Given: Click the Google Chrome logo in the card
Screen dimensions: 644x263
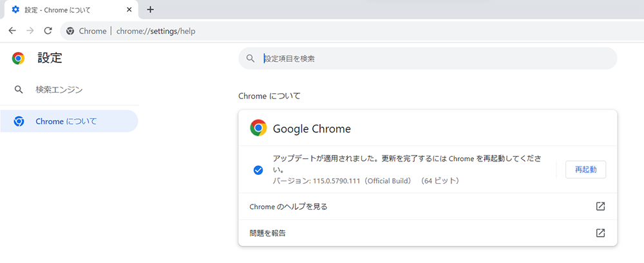Looking at the screenshot, I should pos(258,128).
